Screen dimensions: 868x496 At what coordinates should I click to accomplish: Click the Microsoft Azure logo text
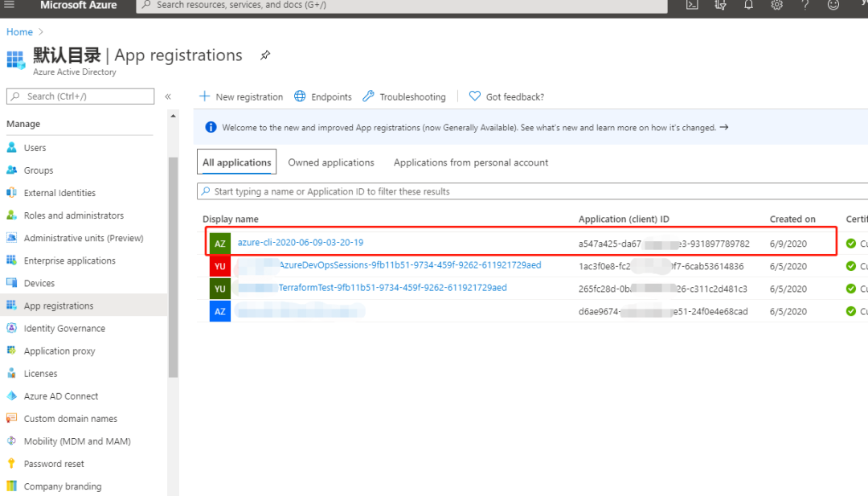pos(79,5)
